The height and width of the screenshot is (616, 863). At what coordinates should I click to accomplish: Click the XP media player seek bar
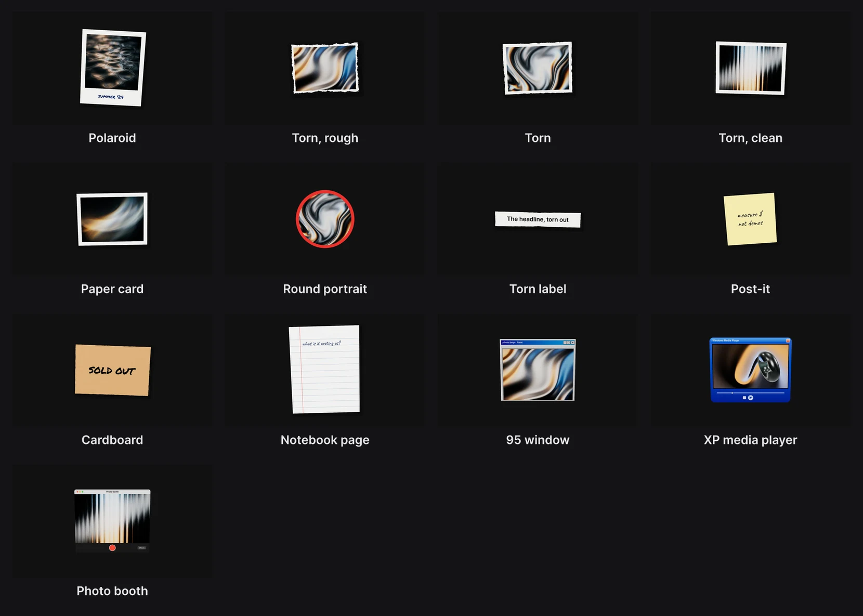(750, 393)
